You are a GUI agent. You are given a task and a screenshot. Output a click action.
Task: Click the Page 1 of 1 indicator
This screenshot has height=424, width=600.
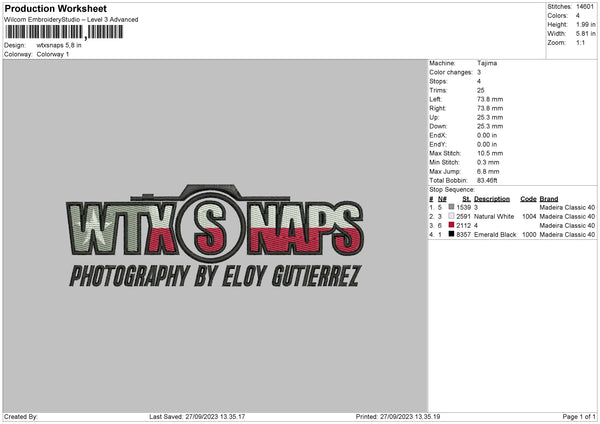(579, 416)
